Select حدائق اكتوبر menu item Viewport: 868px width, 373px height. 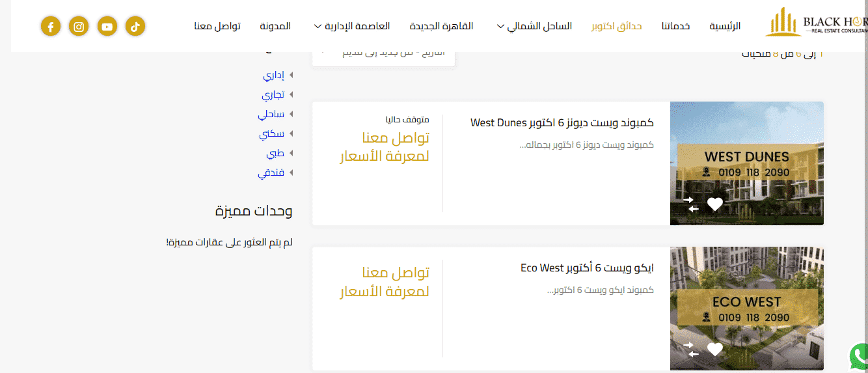[x=617, y=26]
